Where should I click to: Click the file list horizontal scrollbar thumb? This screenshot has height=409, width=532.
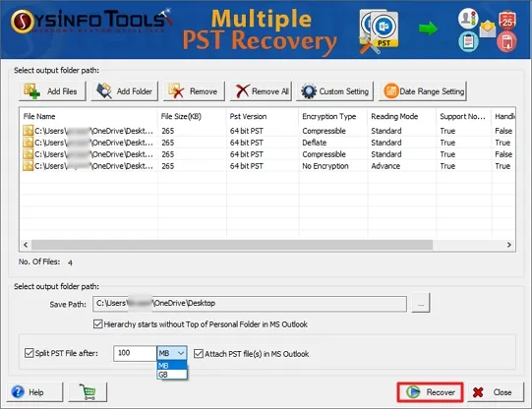(232, 245)
